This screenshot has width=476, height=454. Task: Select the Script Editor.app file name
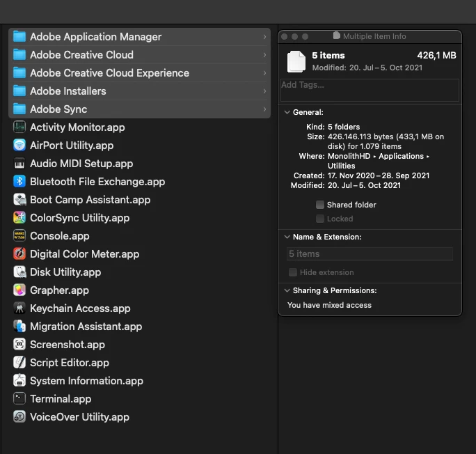point(70,363)
